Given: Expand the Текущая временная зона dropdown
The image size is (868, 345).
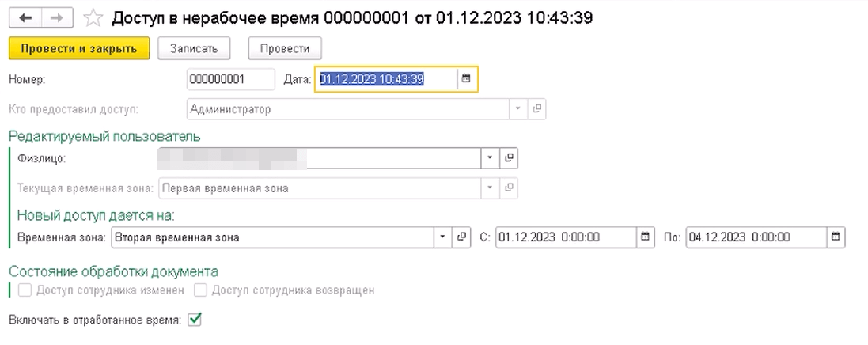Looking at the screenshot, I should [490, 188].
